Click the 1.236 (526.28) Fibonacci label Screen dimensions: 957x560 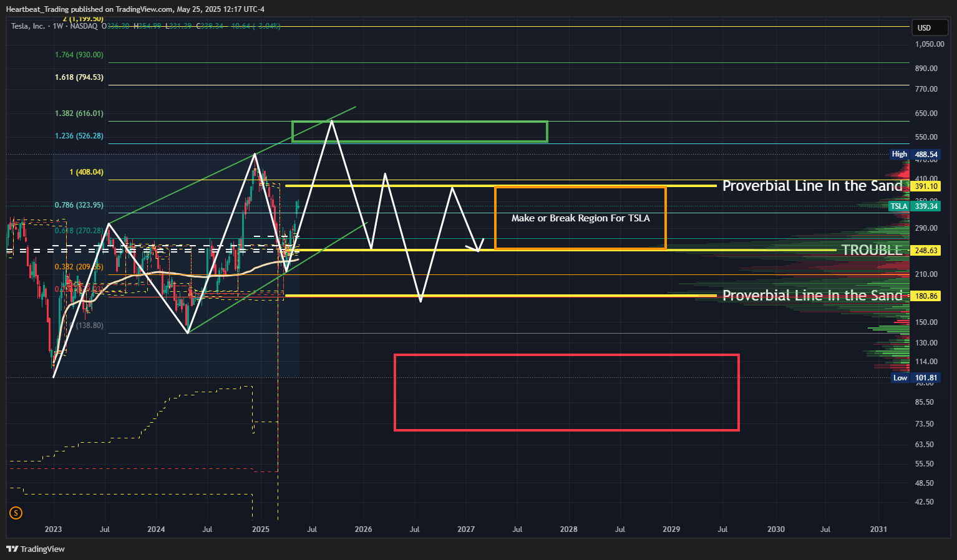point(79,136)
